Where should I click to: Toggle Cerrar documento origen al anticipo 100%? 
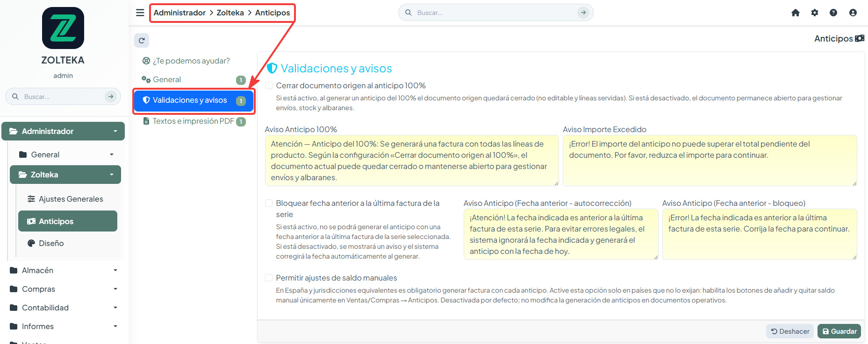pos(269,85)
